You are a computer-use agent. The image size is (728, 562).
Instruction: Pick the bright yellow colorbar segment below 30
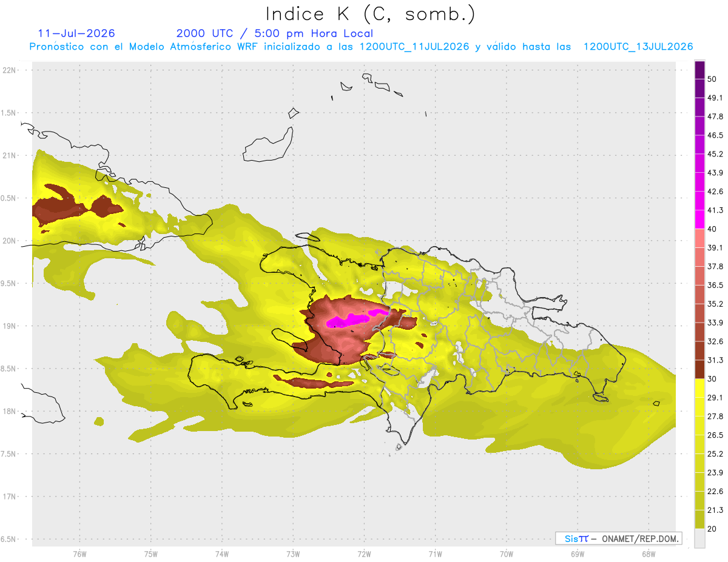pos(699,388)
